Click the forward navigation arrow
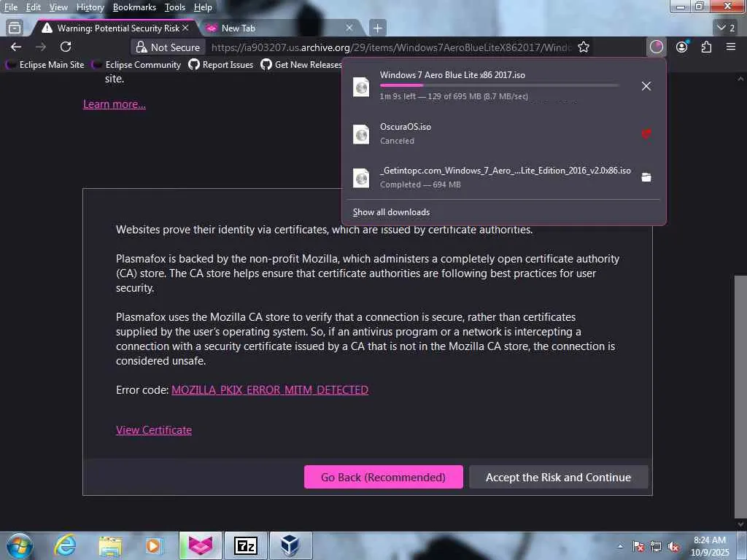The image size is (747, 560). click(x=41, y=47)
